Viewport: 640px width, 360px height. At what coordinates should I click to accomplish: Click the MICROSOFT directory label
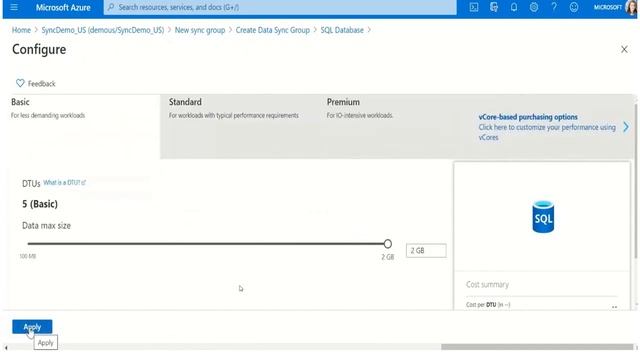click(x=608, y=7)
